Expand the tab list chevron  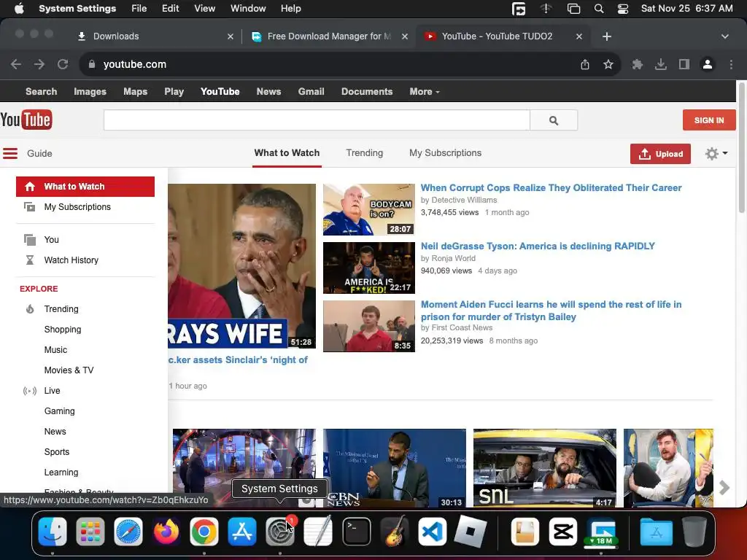[724, 36]
